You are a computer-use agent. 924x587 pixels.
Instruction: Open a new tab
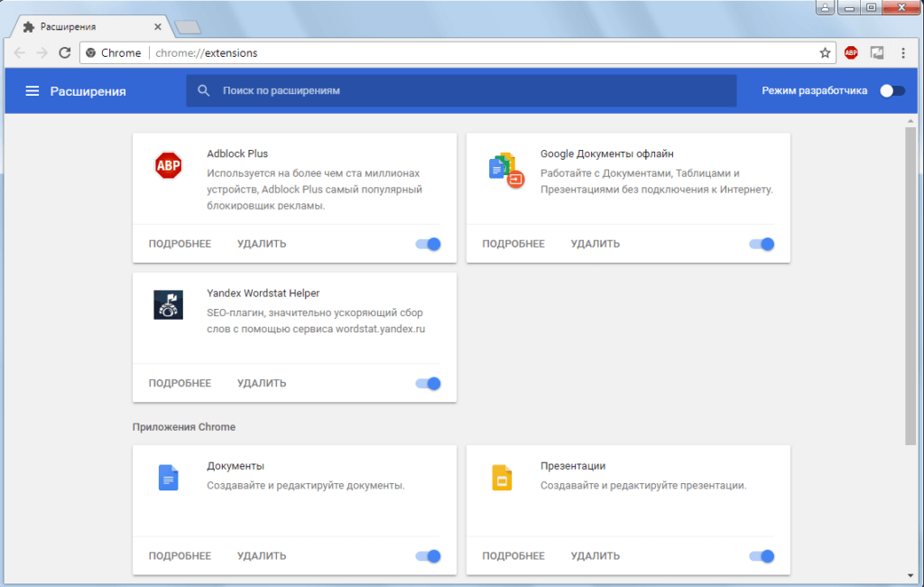pos(188,28)
